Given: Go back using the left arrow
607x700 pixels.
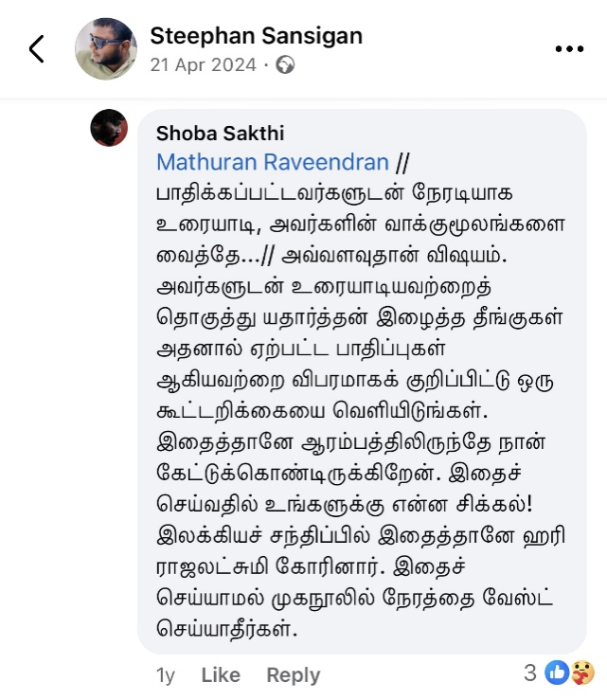Looking at the screenshot, I should point(37,48).
